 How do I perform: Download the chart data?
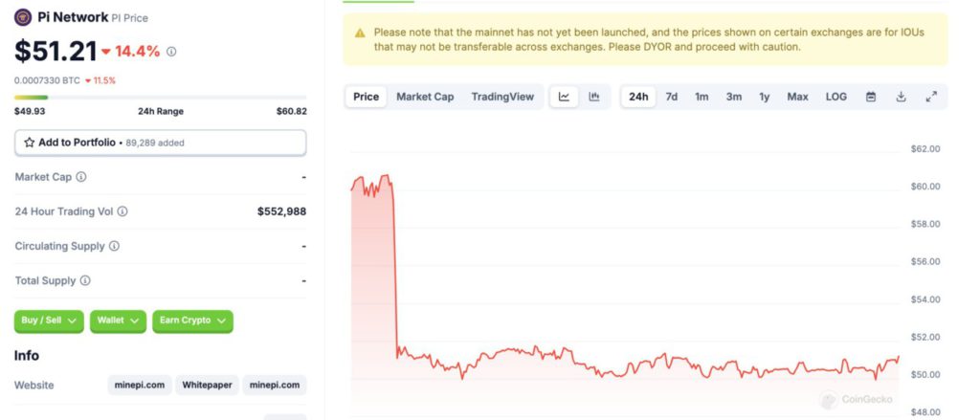(901, 97)
